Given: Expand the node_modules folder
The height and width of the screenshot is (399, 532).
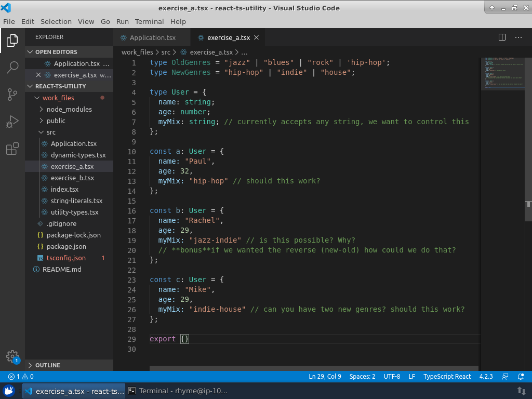Looking at the screenshot, I should click(69, 109).
